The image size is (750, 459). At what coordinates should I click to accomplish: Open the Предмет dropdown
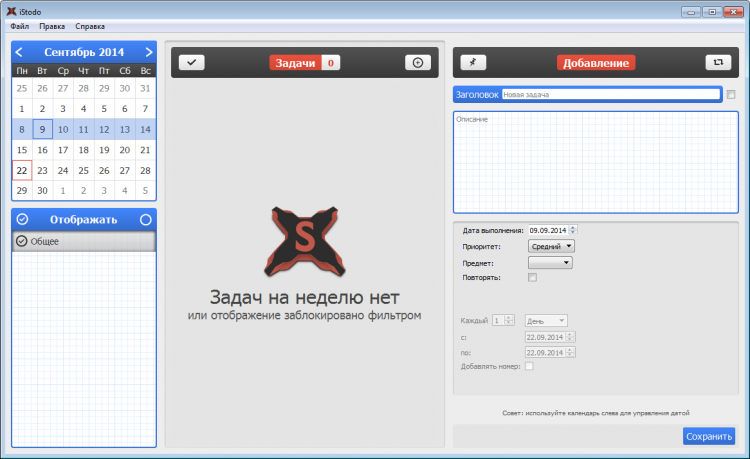[550, 262]
